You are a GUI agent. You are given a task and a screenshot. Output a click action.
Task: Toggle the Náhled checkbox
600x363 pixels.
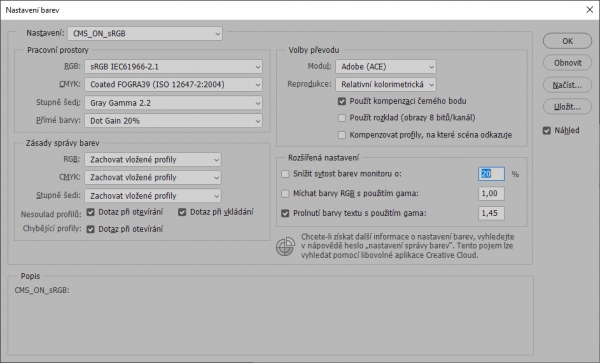[x=546, y=130]
